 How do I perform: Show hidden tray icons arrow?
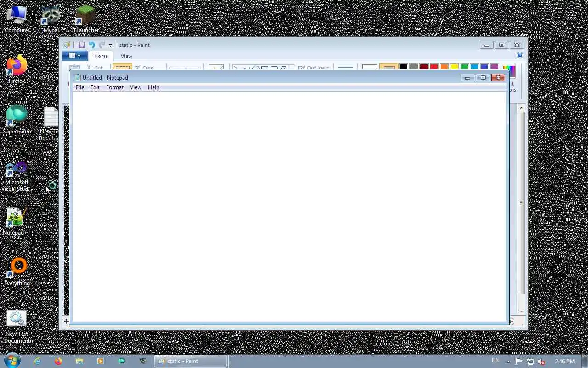508,362
